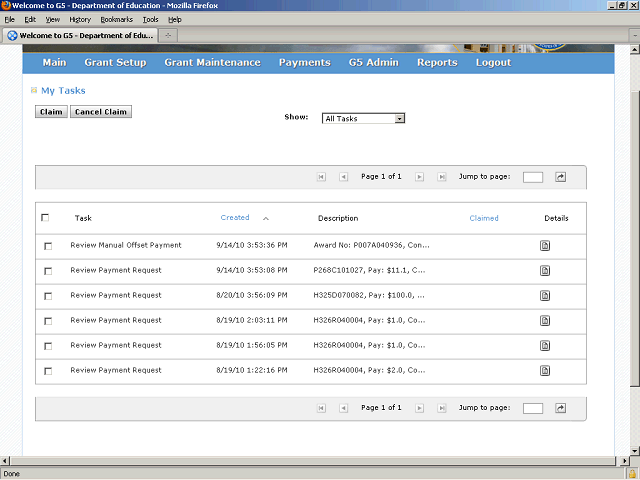Viewport: 640px width, 480px height.
Task: Go to last page in bottom pager
Action: pyautogui.click(x=442, y=408)
